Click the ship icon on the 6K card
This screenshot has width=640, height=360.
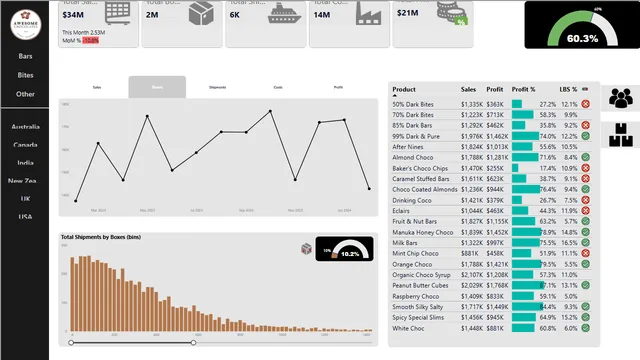coord(284,13)
